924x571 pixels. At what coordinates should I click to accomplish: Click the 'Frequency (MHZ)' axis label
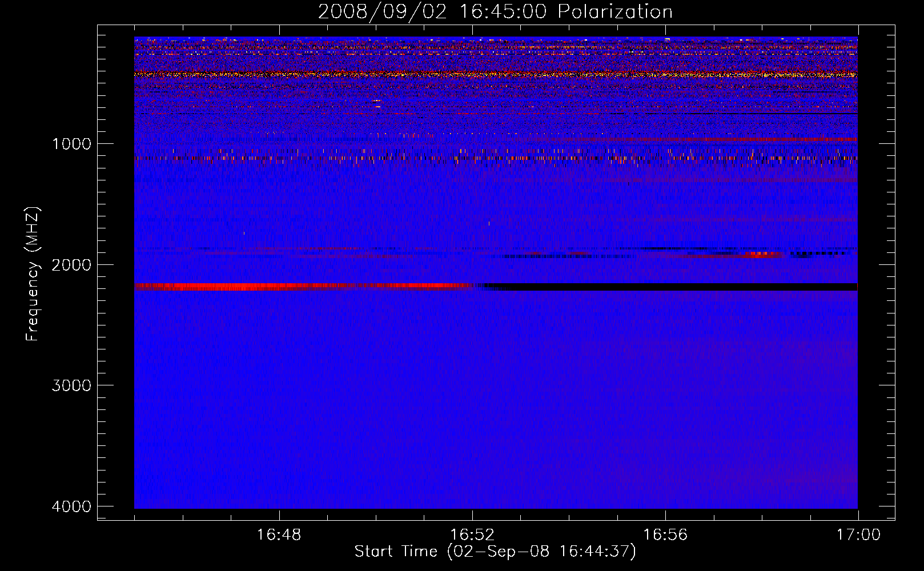pyautogui.click(x=33, y=274)
